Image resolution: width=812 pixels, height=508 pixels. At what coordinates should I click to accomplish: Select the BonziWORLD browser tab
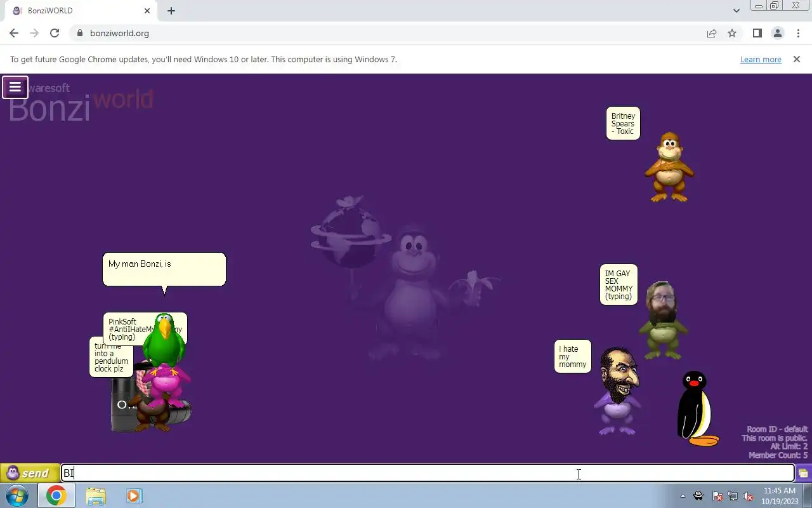pos(79,11)
